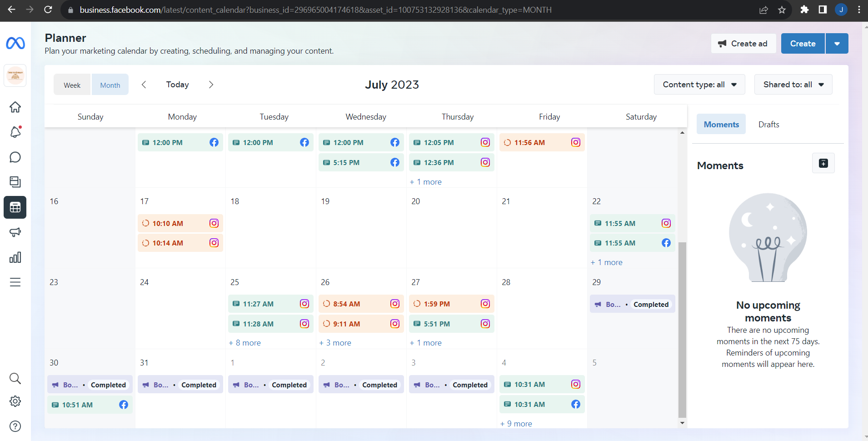
Task: Open Content type: all dropdown
Action: (x=699, y=85)
